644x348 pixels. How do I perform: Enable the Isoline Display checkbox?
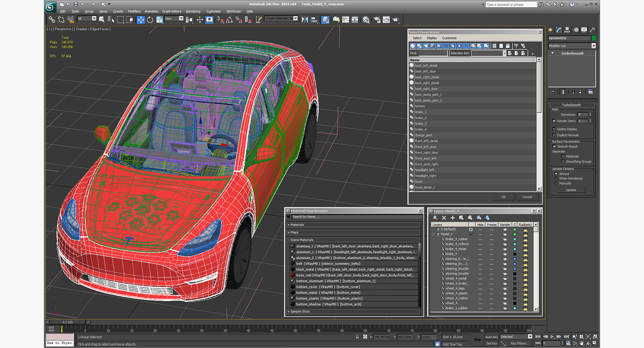point(554,129)
